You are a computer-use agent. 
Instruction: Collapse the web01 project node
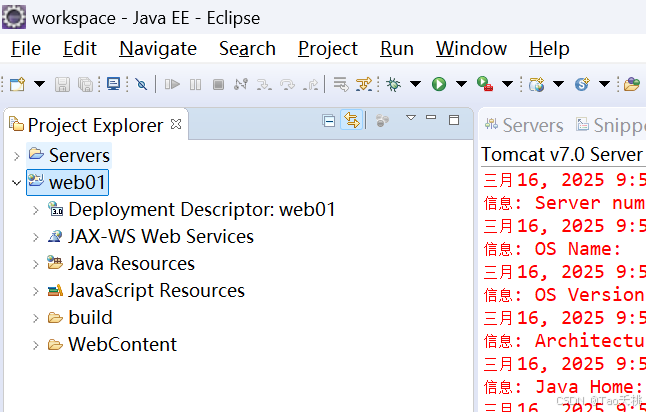coord(16,183)
